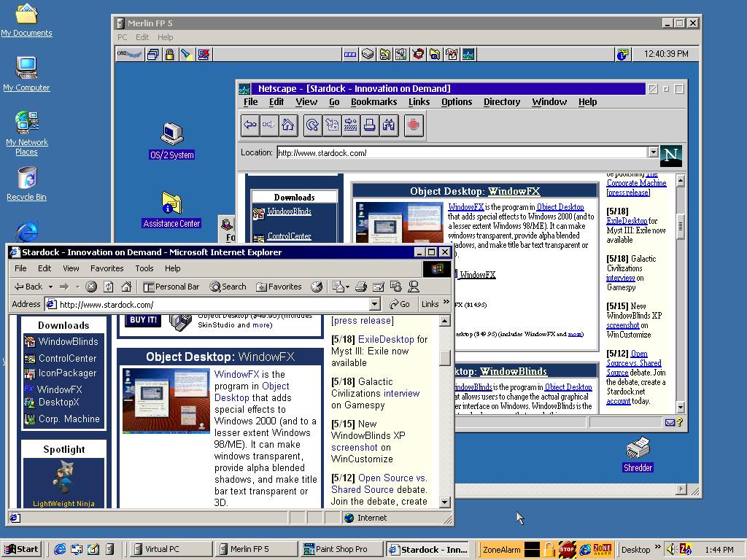Click the Netscape vertical scrollbar down arrow
The height and width of the screenshot is (560, 747).
click(681, 408)
